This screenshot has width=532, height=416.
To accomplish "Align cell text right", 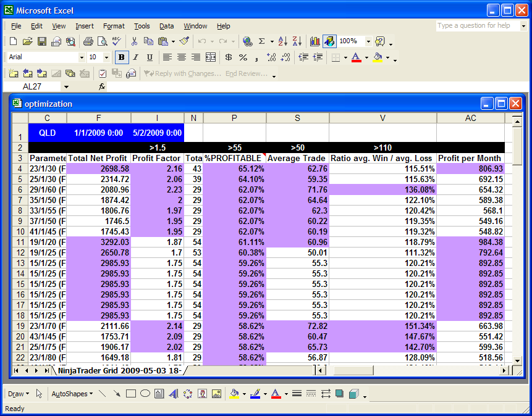I will pos(196,57).
